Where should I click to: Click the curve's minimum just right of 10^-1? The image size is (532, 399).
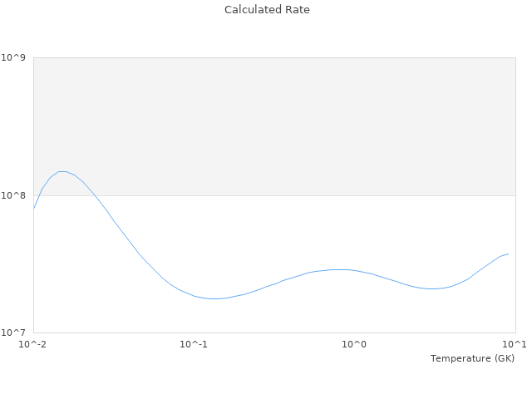214,298
